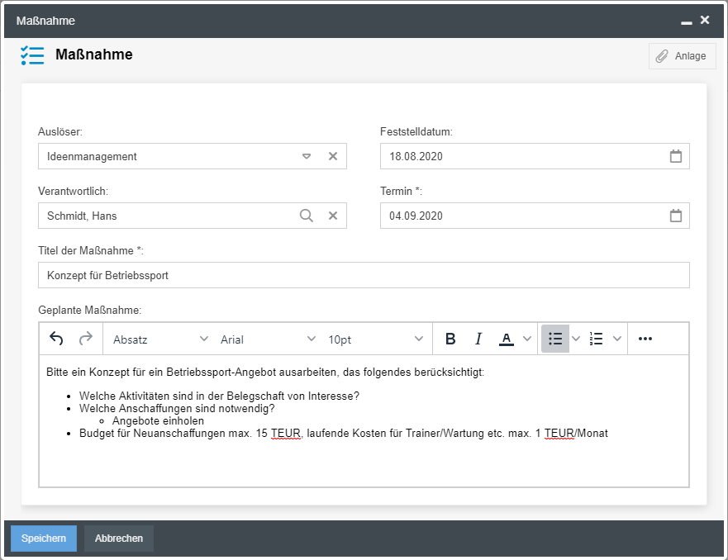The image size is (728, 560).
Task: Toggle italic formatting
Action: click(x=478, y=339)
